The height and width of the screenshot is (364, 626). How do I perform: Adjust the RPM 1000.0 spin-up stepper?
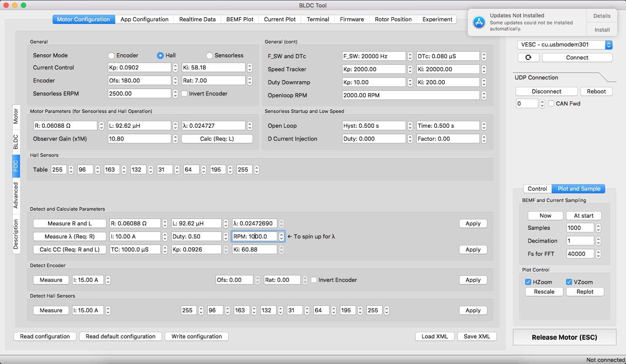281,237
